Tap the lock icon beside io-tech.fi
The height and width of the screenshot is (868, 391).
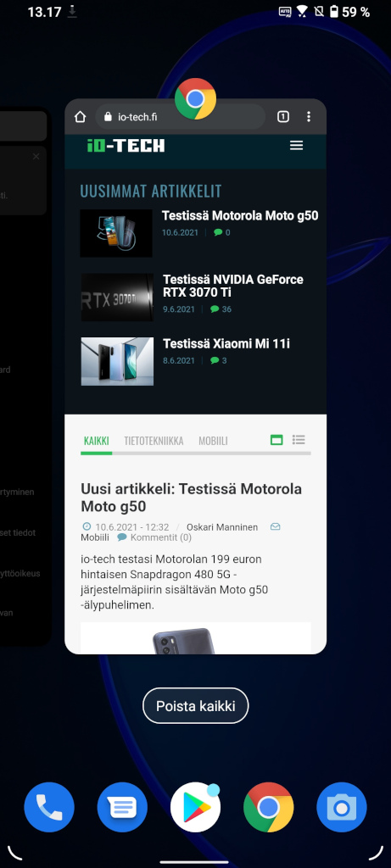click(x=108, y=117)
